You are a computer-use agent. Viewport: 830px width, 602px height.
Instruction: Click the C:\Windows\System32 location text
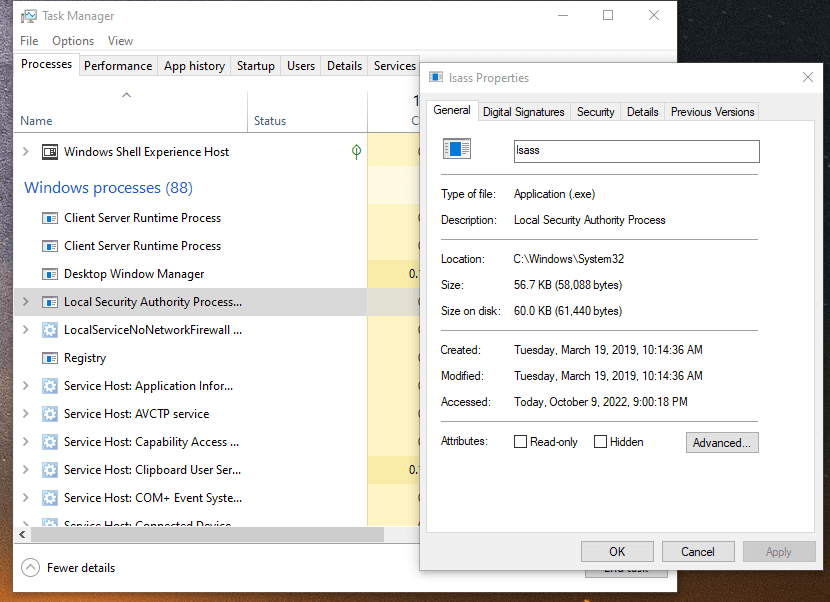pyautogui.click(x=569, y=259)
